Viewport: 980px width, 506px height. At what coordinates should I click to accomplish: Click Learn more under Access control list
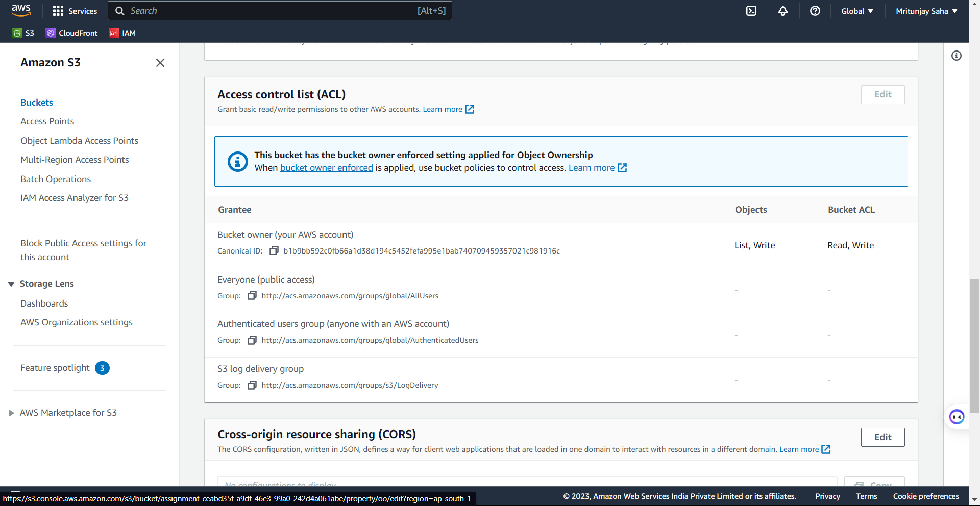point(443,109)
